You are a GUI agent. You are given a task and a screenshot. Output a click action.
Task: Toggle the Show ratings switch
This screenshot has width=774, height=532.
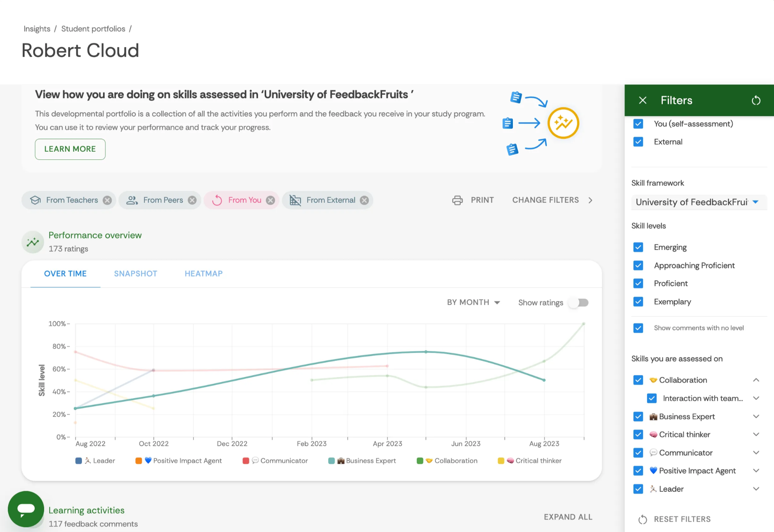[x=579, y=303]
